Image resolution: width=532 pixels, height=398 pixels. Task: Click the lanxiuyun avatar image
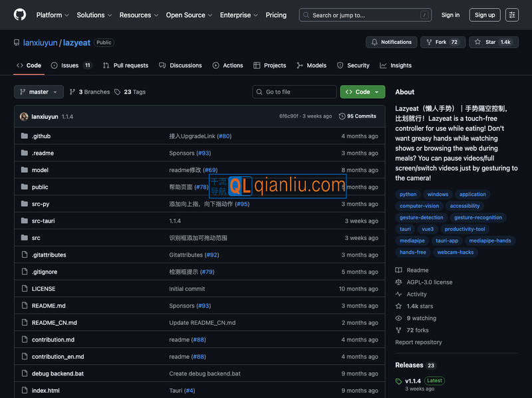point(24,116)
